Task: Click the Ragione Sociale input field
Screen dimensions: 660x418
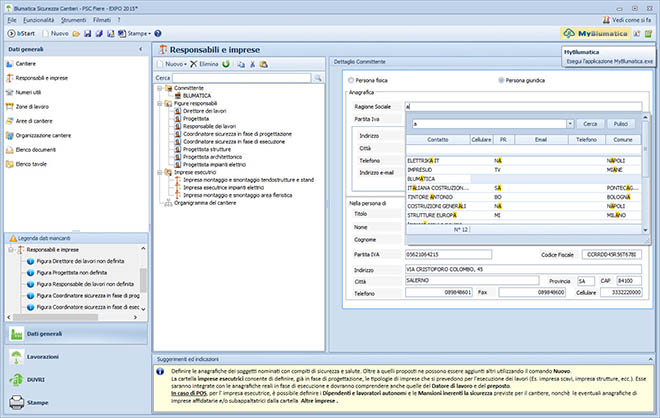Action: tap(520, 105)
